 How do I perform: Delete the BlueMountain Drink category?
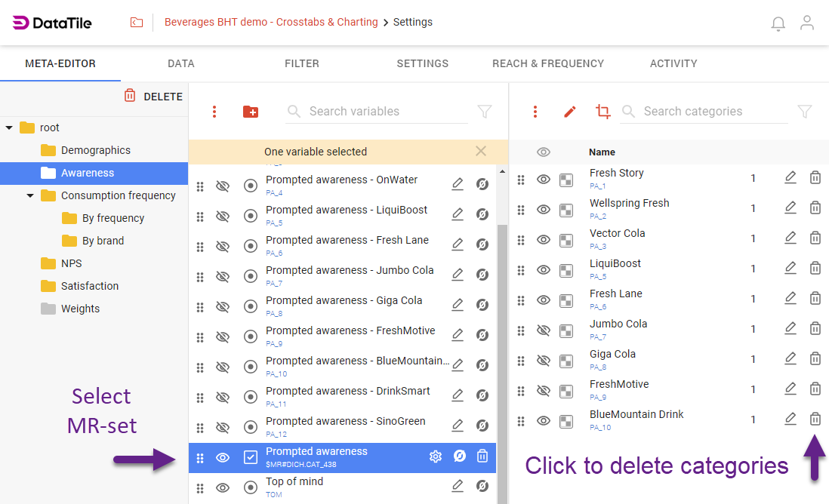click(815, 419)
